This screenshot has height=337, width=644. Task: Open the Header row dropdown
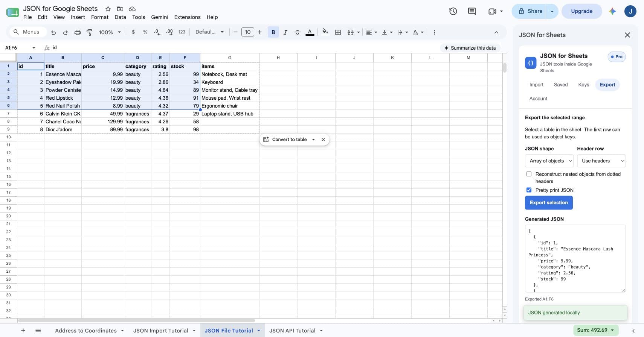point(601,161)
